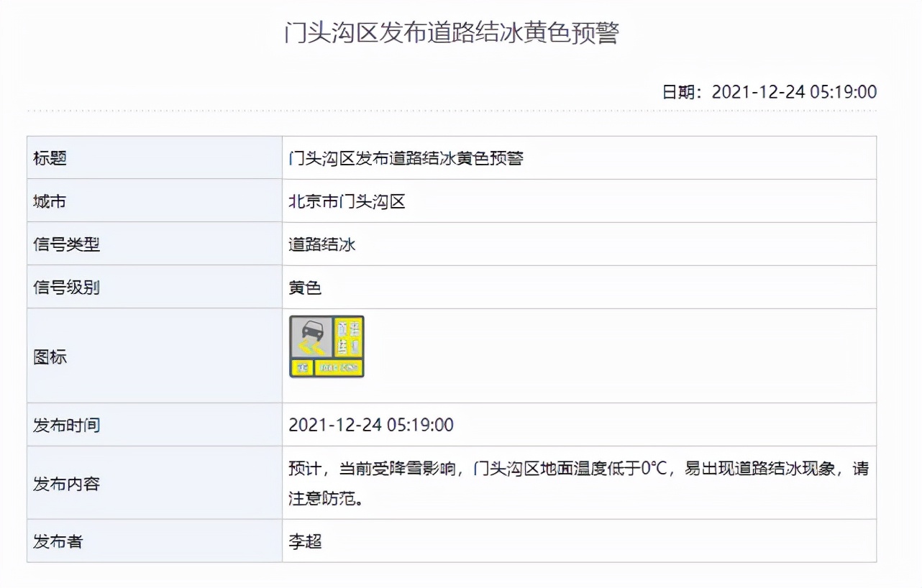The image size is (922, 588).
Task: Click the publisher name 李超
Action: [305, 541]
